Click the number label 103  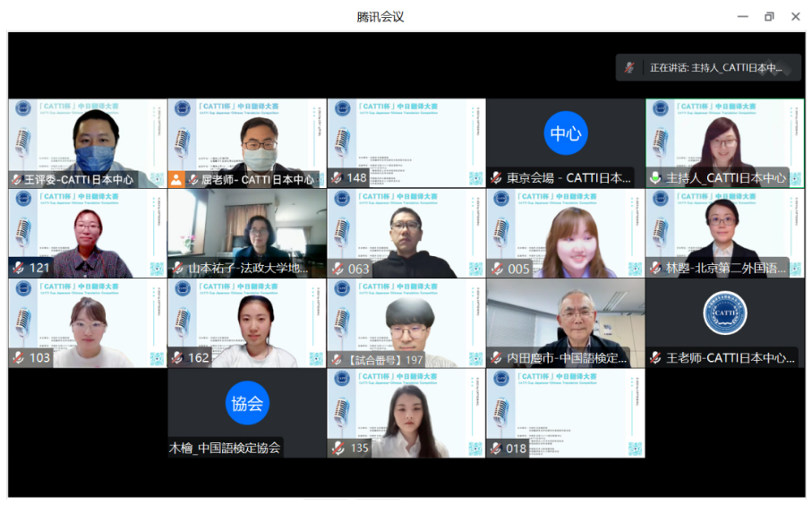[x=40, y=357]
